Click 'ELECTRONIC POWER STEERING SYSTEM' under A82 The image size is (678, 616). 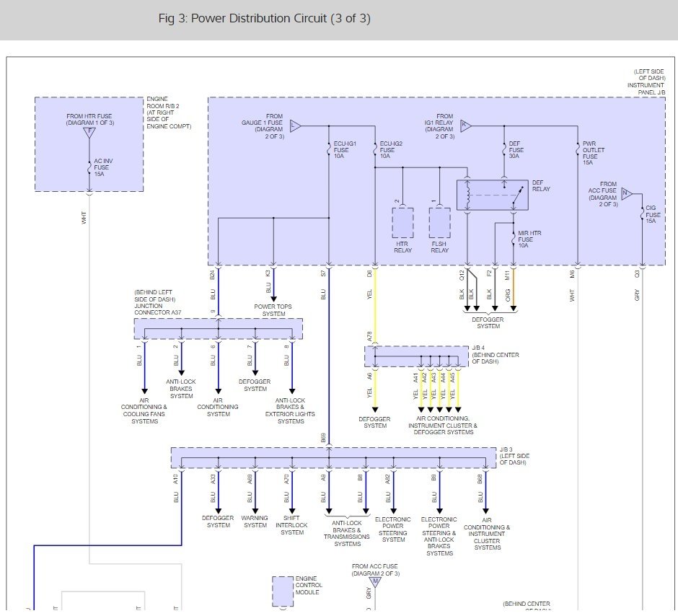[392, 529]
